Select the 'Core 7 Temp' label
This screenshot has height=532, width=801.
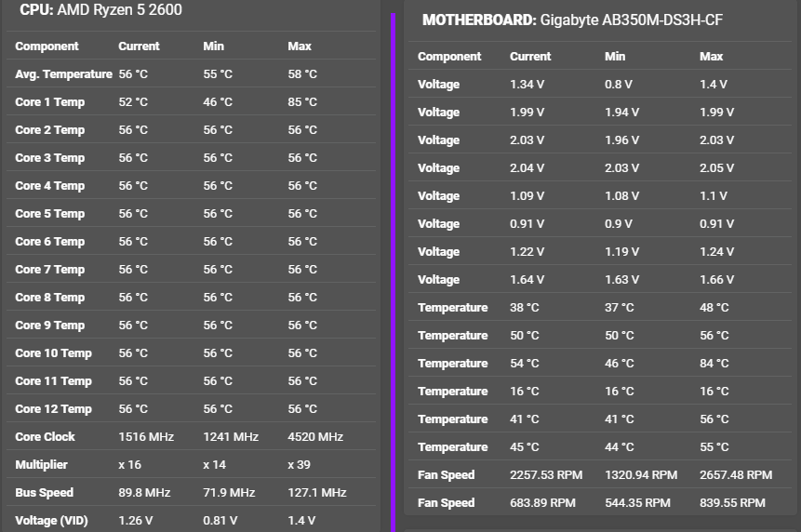pos(49,269)
